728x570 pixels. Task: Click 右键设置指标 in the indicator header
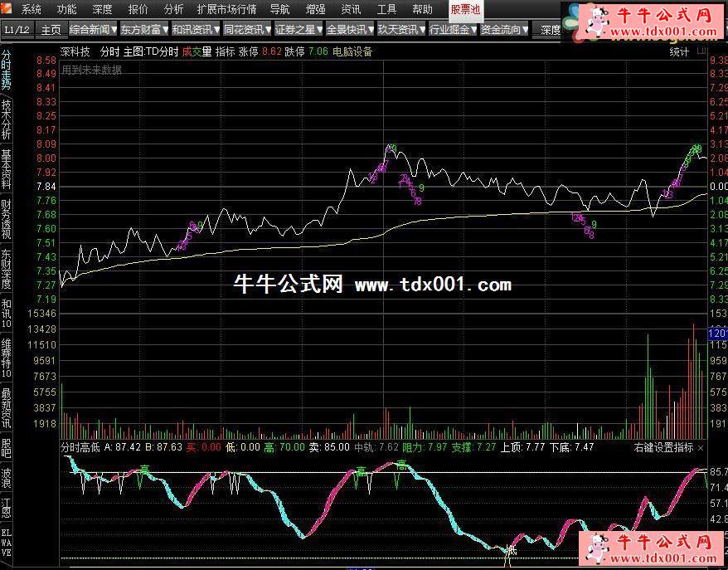[x=663, y=448]
